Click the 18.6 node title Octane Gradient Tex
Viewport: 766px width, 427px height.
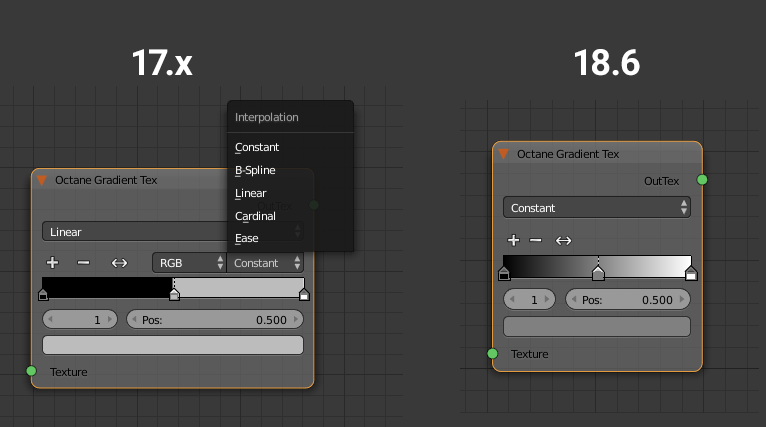pyautogui.click(x=568, y=154)
